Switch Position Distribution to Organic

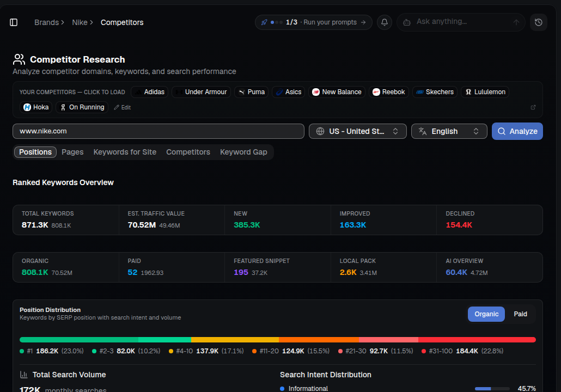click(486, 314)
